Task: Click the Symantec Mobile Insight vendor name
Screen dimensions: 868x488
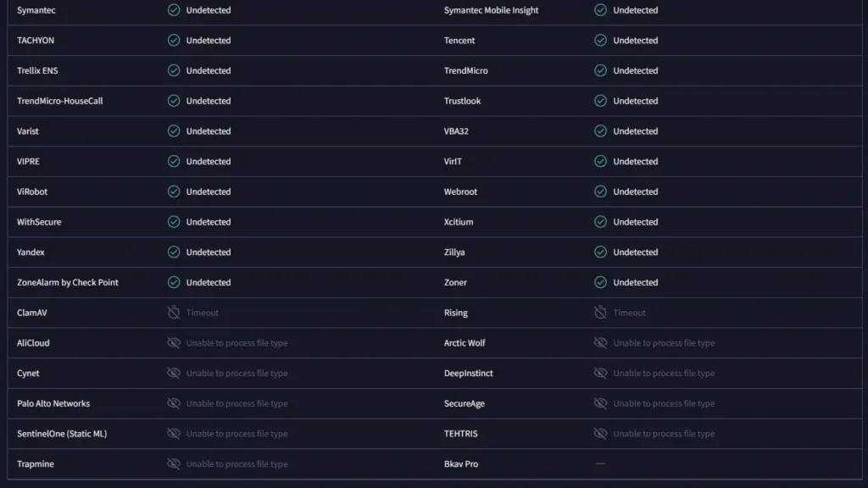Action: [491, 10]
